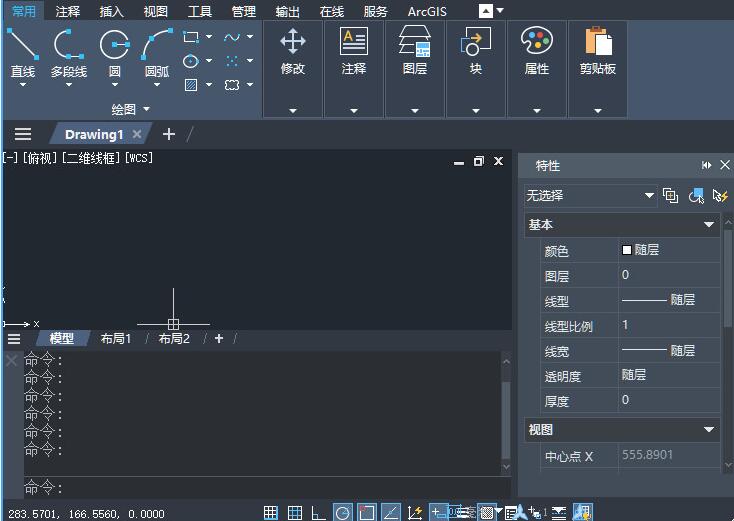Expand the 绘图 panel dropdown arrow

[146, 109]
